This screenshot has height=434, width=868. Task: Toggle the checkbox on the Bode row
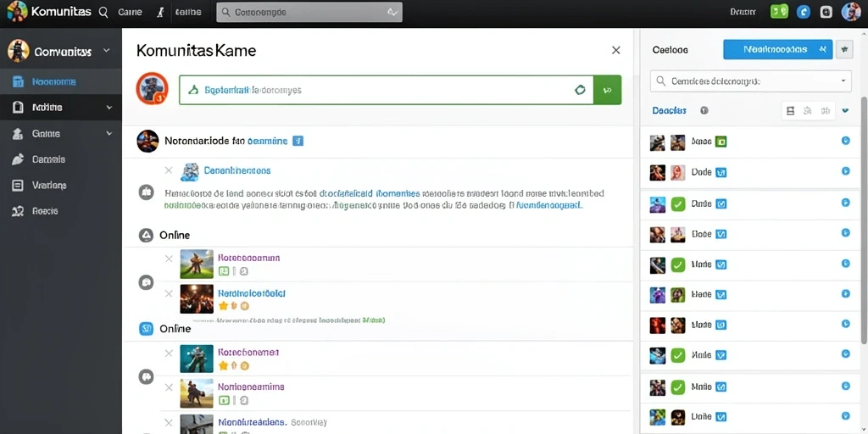721,234
